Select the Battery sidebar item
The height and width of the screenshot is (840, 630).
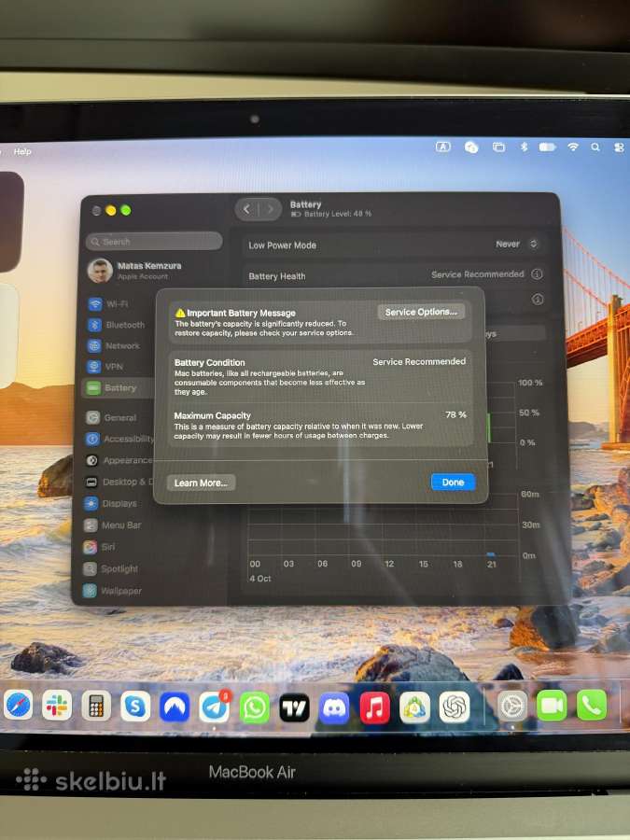pyautogui.click(x=118, y=387)
